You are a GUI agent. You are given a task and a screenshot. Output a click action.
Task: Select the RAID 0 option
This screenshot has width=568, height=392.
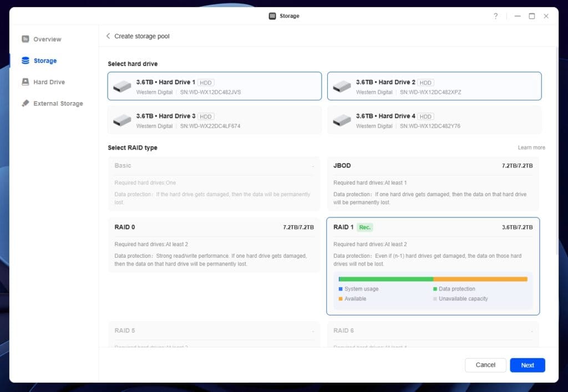pos(214,245)
